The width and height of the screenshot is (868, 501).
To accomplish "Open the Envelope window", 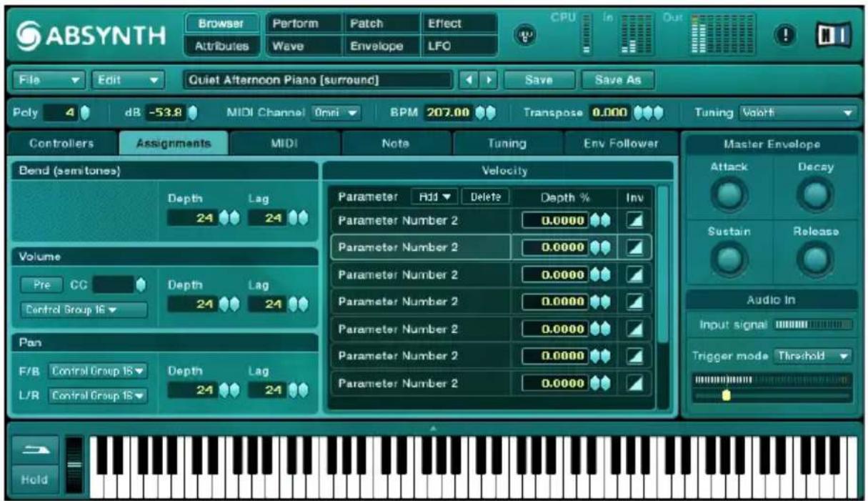I will point(381,46).
